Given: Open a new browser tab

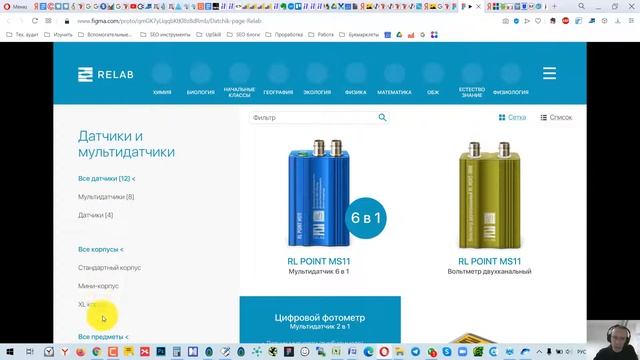Looking at the screenshot, I should click(x=554, y=7).
